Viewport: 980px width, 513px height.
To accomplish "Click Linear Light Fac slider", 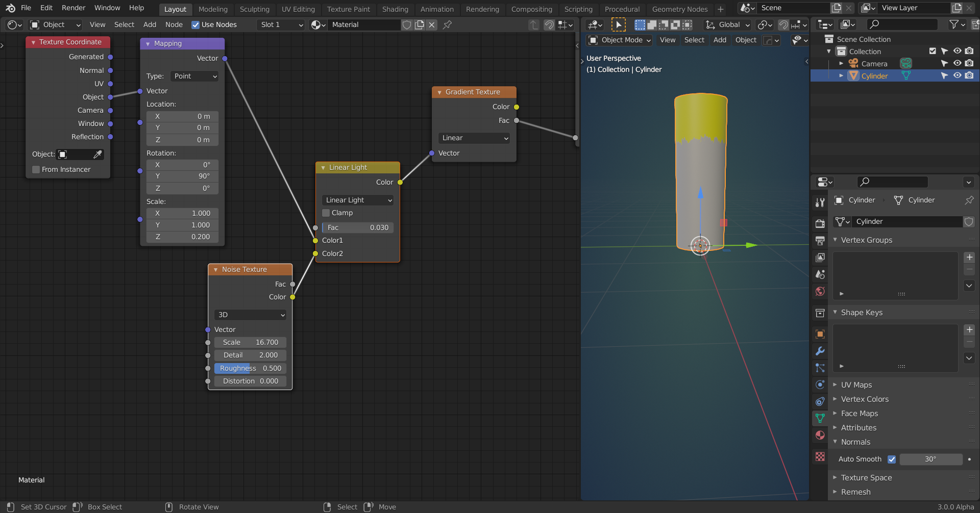I will coord(358,228).
